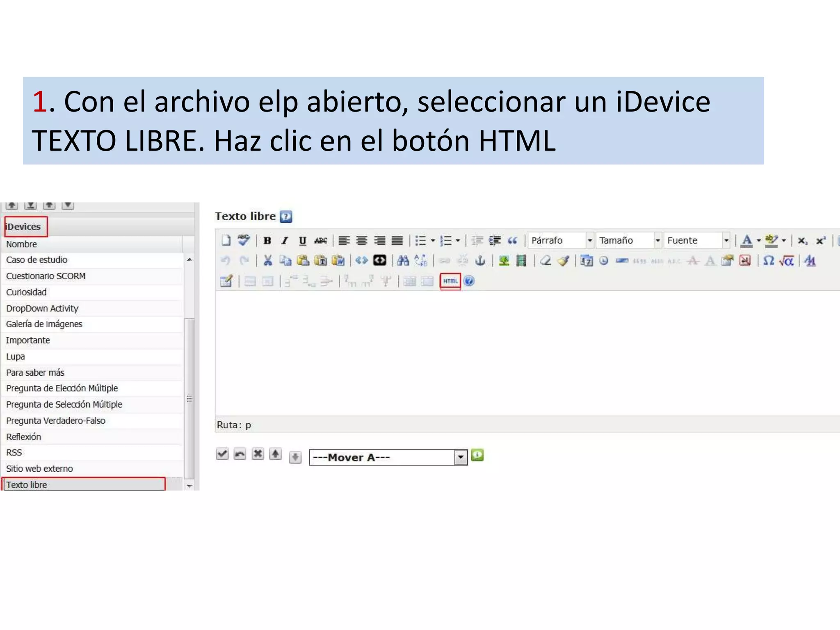The height and width of the screenshot is (630, 840).
Task: Toggle bold formatting
Action: [267, 241]
